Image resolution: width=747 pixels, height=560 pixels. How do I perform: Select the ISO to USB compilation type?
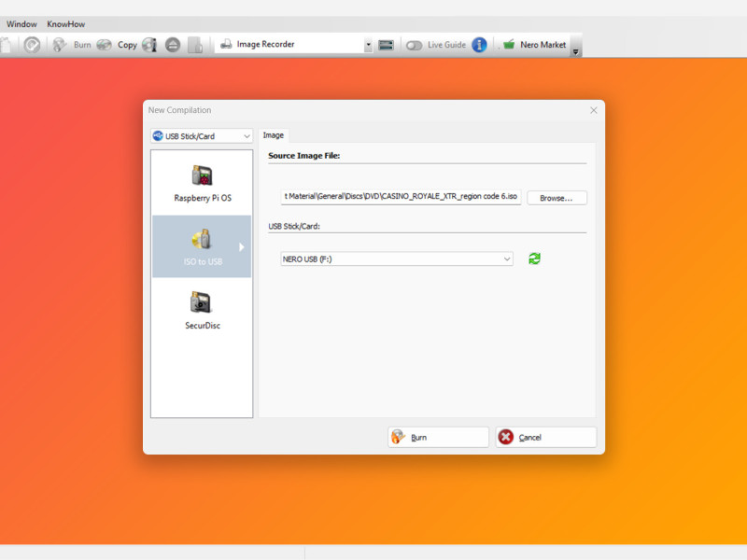pyautogui.click(x=202, y=246)
